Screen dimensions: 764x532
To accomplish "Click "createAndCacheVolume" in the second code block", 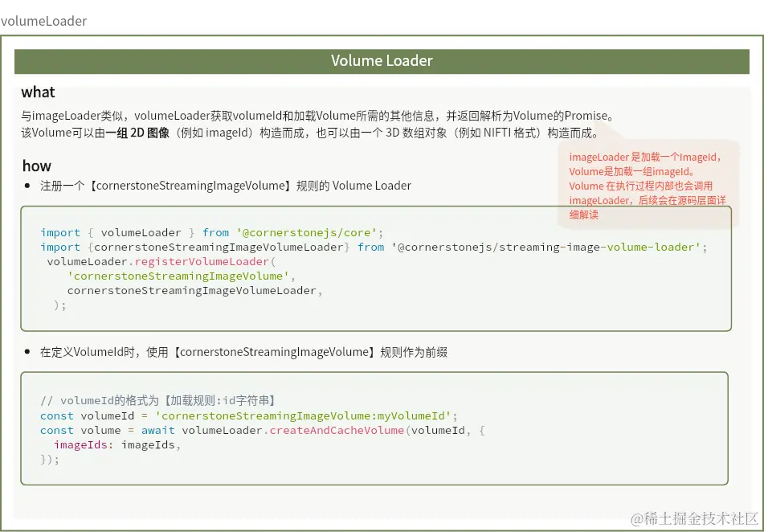I will coord(337,431).
